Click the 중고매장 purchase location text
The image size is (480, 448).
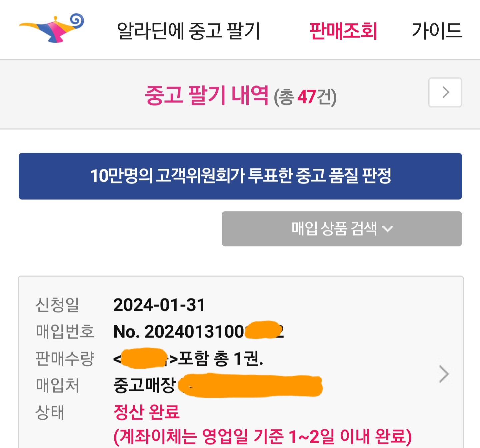[144, 385]
